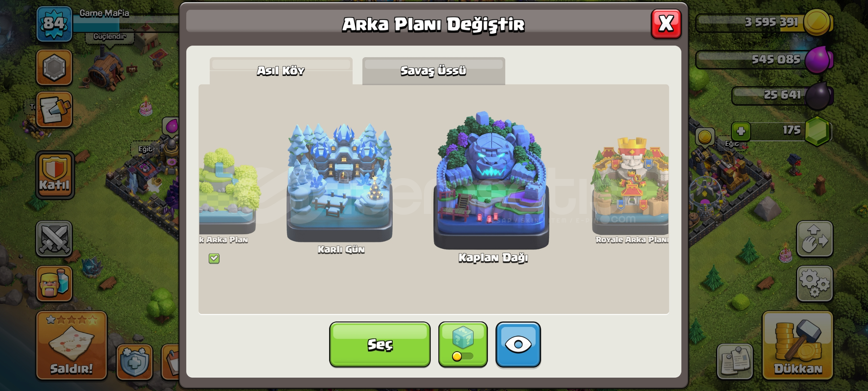The height and width of the screenshot is (391, 868).
Task: Tap the Saldır! attack map button
Action: point(72,345)
